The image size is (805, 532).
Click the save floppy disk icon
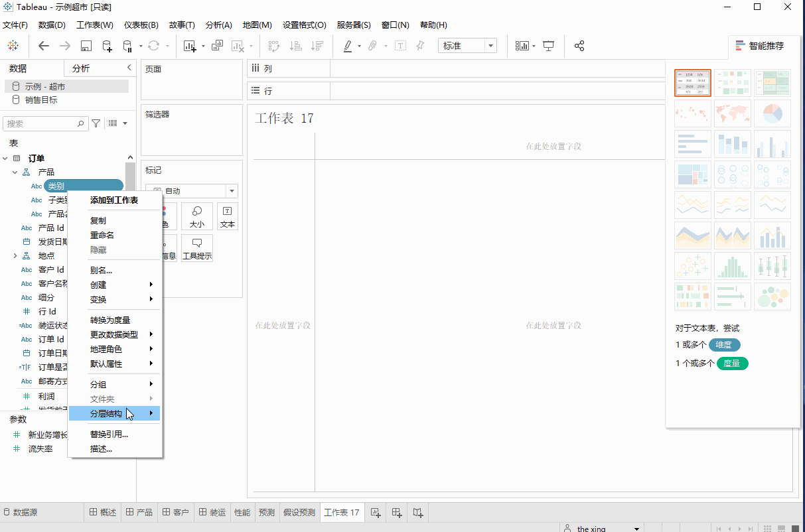86,46
